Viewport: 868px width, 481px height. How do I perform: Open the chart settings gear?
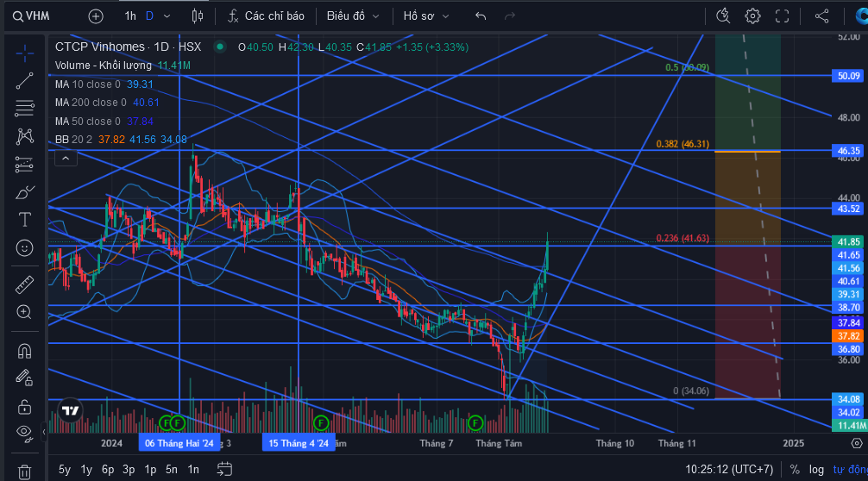tap(752, 16)
